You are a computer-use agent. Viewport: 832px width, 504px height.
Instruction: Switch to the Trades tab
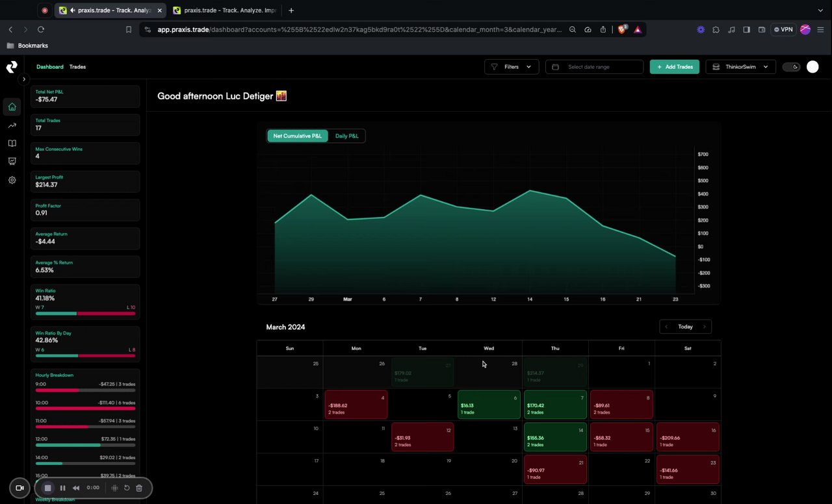tap(77, 67)
